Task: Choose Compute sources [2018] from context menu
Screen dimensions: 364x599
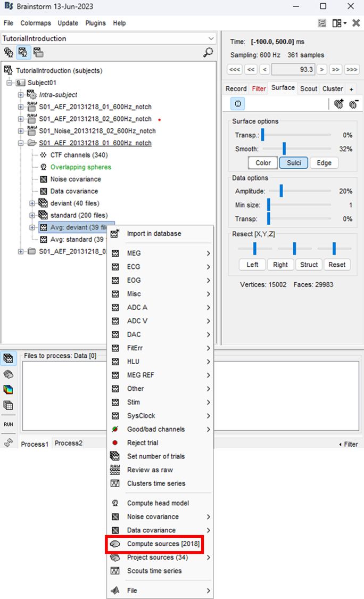Action: (163, 544)
